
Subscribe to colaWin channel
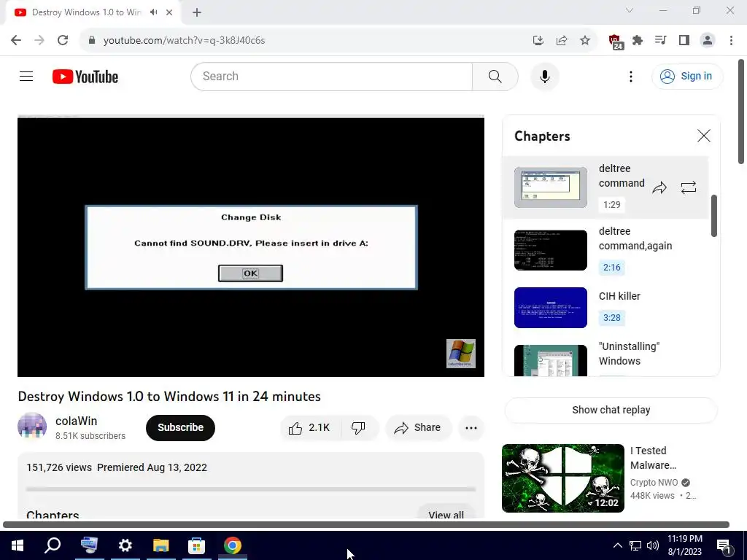pyautogui.click(x=180, y=427)
